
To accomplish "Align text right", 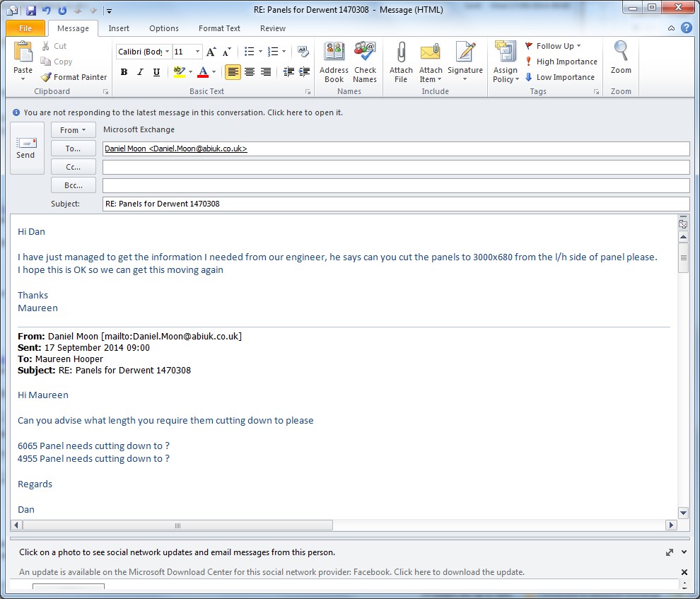I will click(x=266, y=72).
